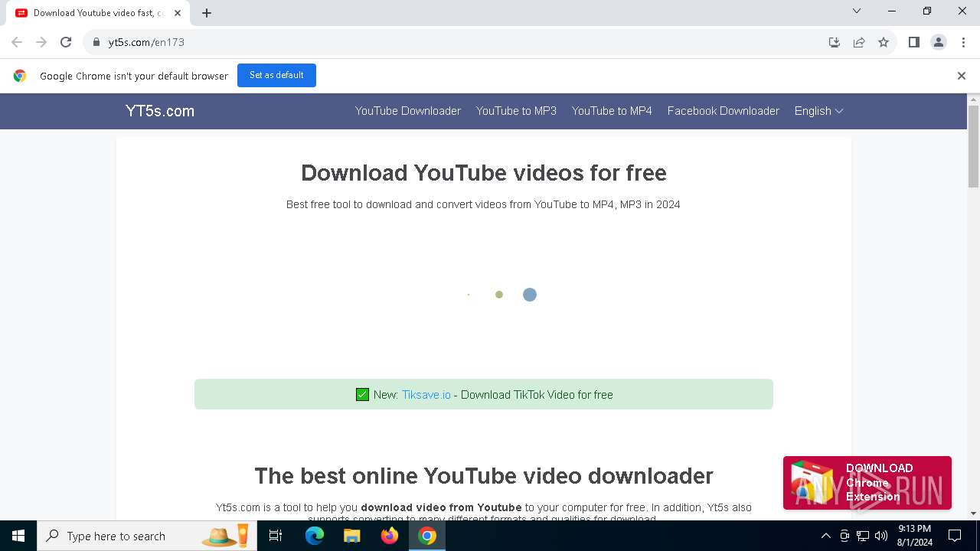
Task: Click the green checkmark icon beside New
Action: point(362,395)
